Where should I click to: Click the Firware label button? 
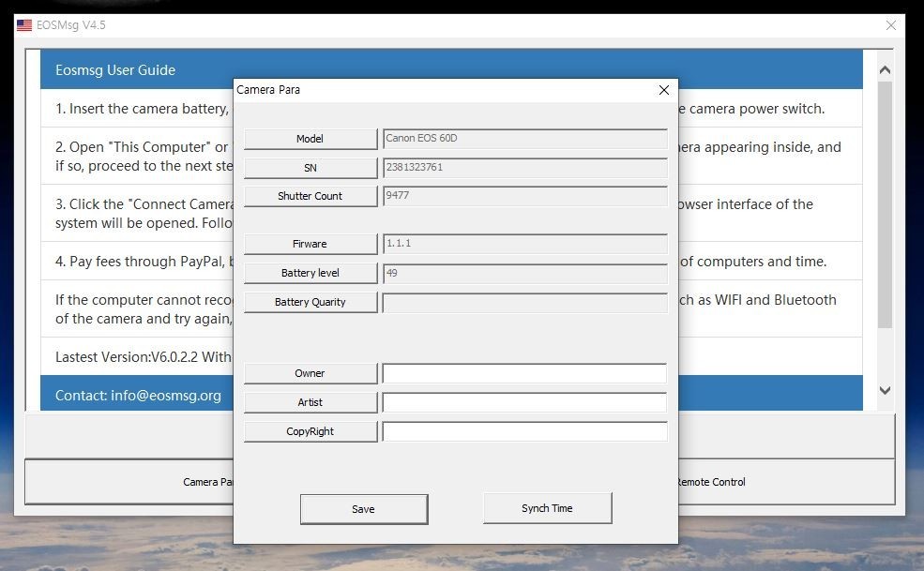pos(311,244)
